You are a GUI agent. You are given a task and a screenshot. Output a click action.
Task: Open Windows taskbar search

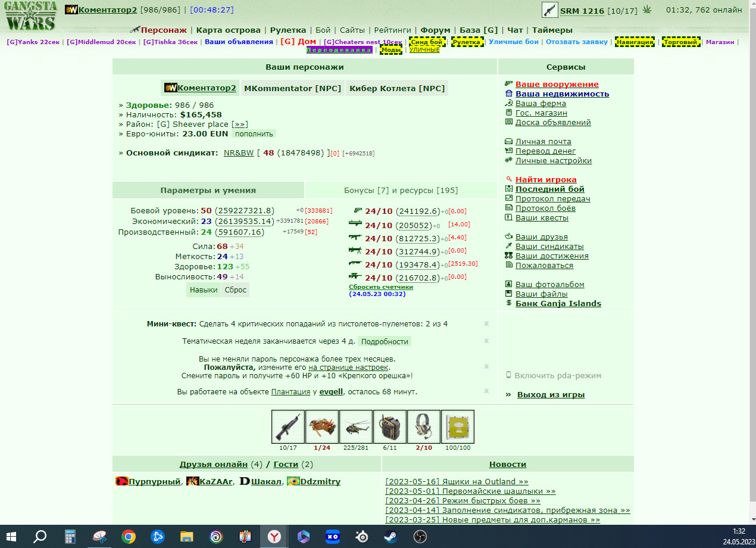tap(40, 536)
